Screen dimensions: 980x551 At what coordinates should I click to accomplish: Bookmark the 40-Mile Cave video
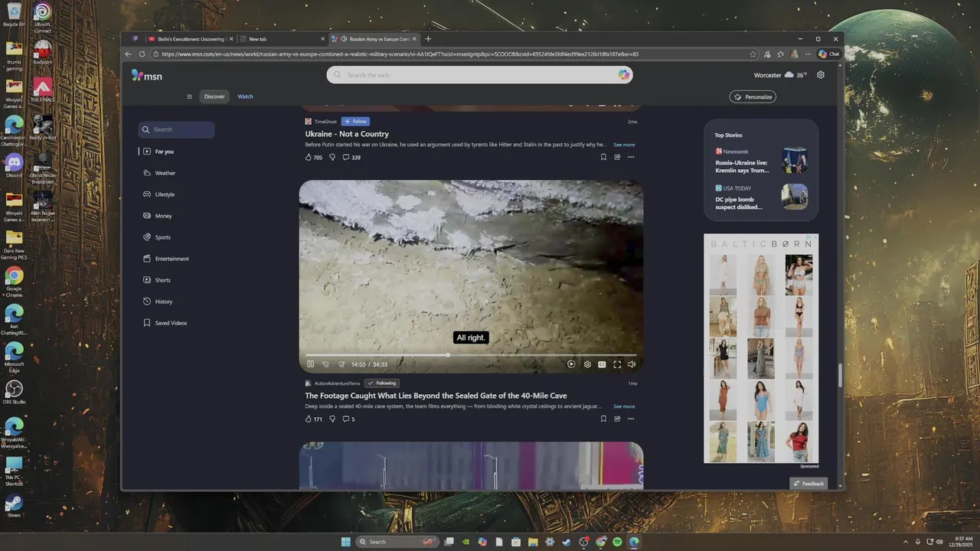click(x=603, y=419)
